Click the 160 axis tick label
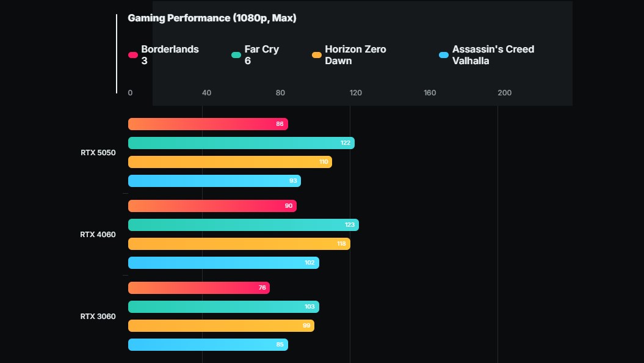Image resolution: width=644 pixels, height=363 pixels. 430,93
